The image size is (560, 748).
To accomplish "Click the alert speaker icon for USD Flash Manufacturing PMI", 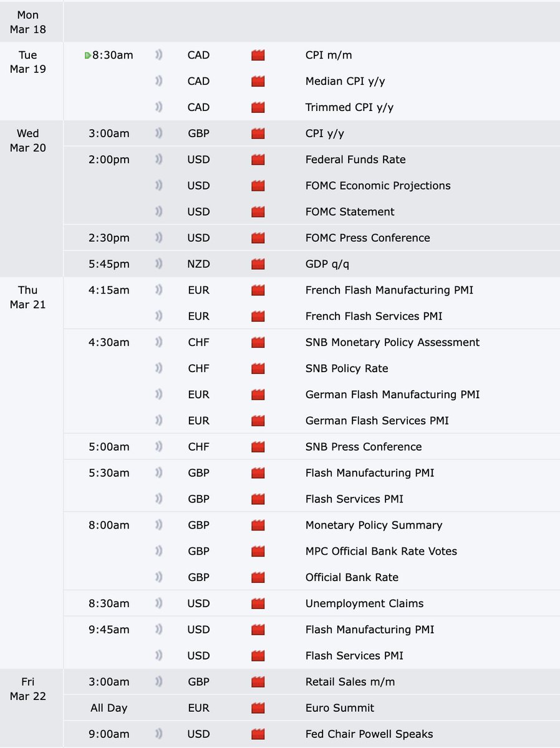I will pos(159,630).
